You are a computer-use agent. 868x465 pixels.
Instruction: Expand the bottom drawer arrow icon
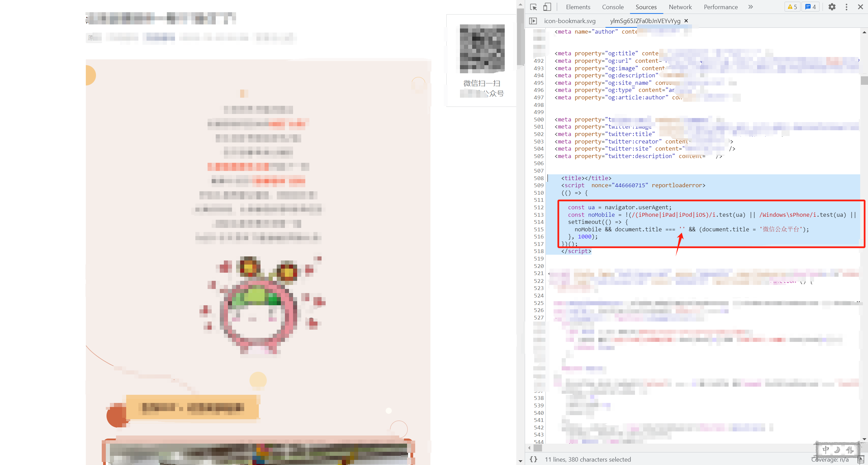point(861,460)
